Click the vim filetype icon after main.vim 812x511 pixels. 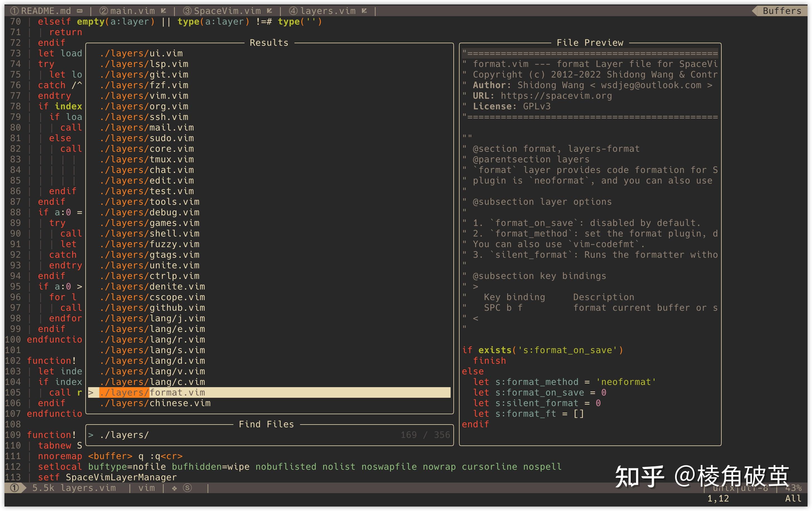click(164, 11)
